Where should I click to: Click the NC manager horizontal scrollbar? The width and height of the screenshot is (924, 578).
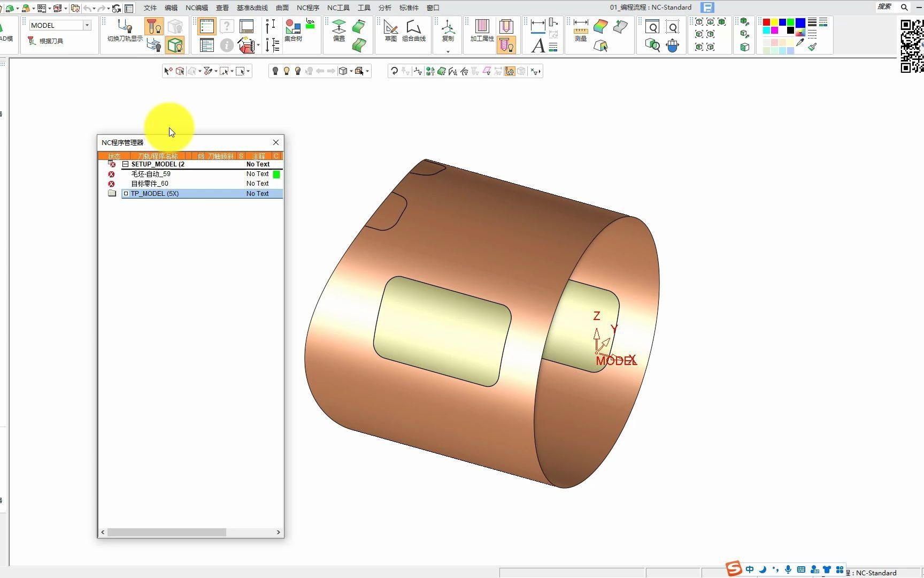pyautogui.click(x=166, y=533)
